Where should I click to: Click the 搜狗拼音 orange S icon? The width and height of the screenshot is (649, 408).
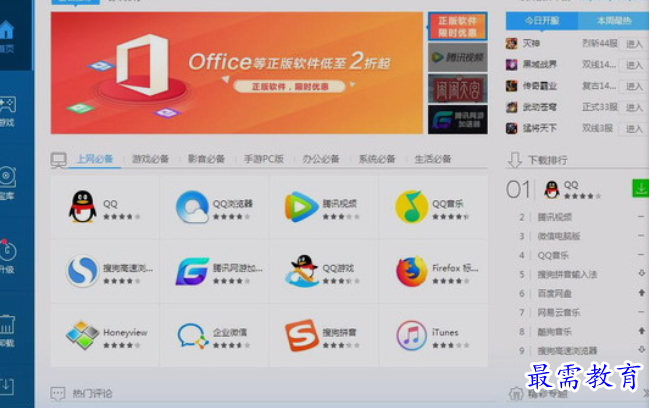[x=302, y=335]
